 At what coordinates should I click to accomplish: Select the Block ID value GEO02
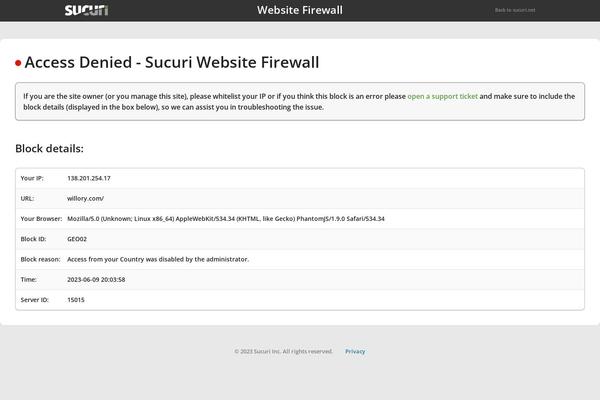[77, 239]
